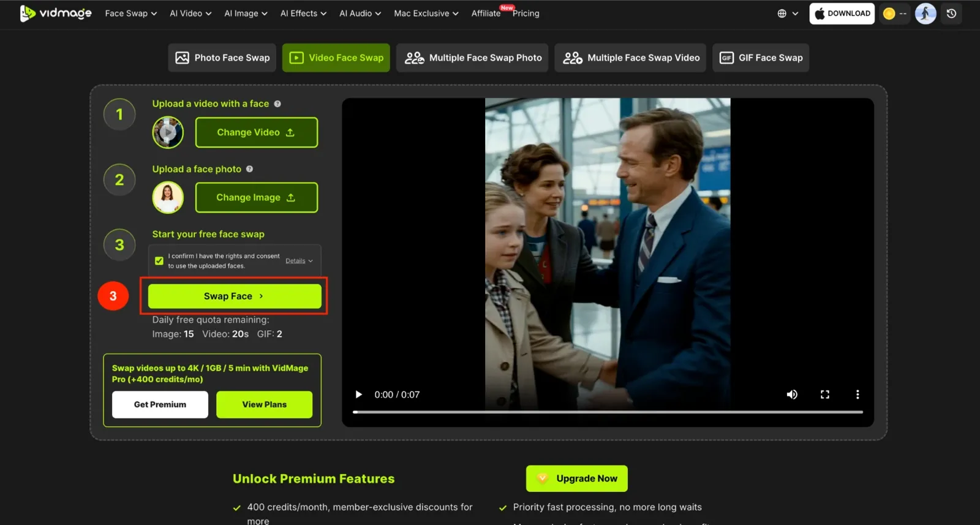Open the AI Audio menu
Viewport: 980px width, 525px height.
[x=360, y=13]
